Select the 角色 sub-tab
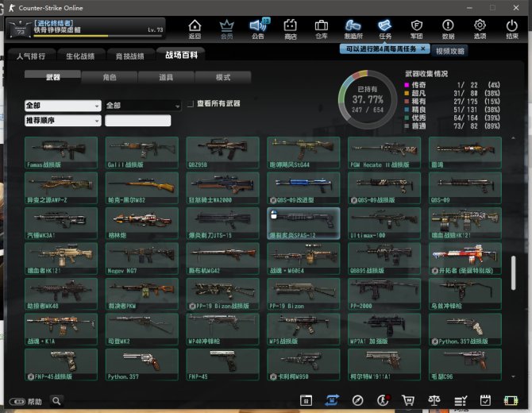This screenshot has height=413, width=532. (x=110, y=77)
